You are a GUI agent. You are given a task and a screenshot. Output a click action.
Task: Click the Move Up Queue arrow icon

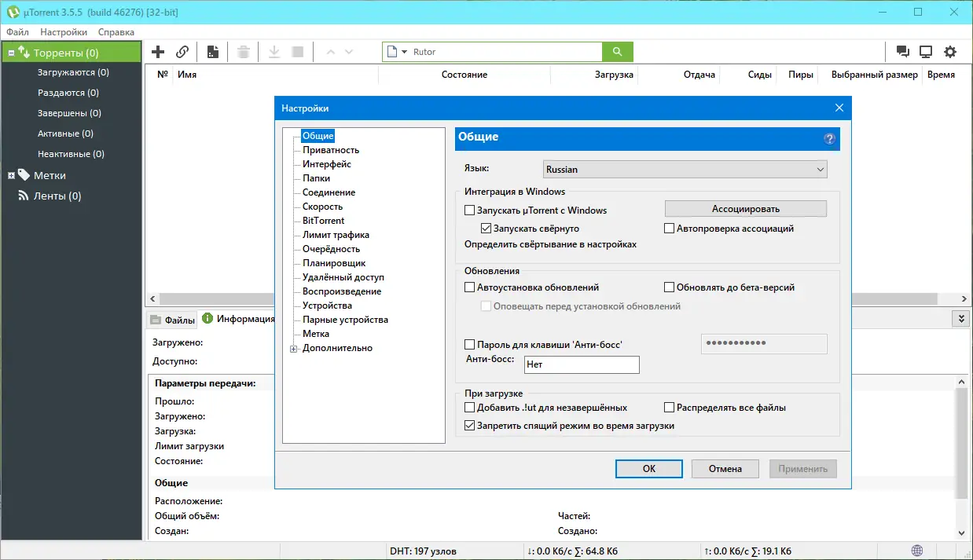[330, 52]
